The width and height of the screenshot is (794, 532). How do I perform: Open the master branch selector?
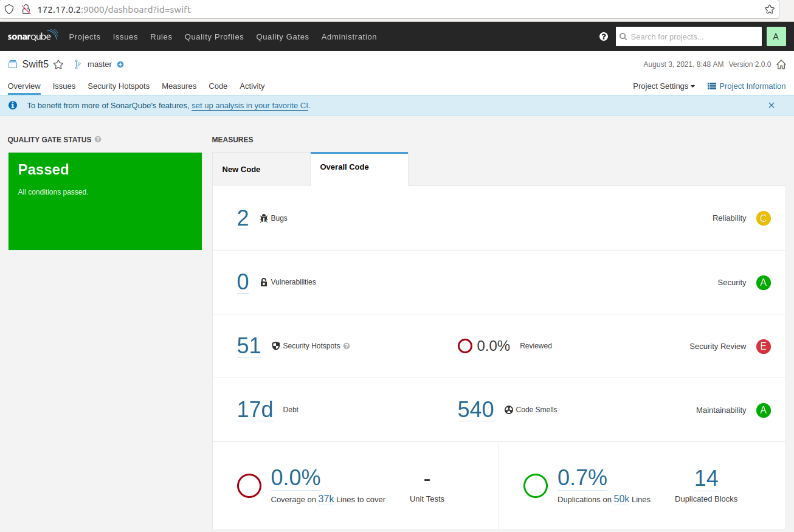pos(99,64)
